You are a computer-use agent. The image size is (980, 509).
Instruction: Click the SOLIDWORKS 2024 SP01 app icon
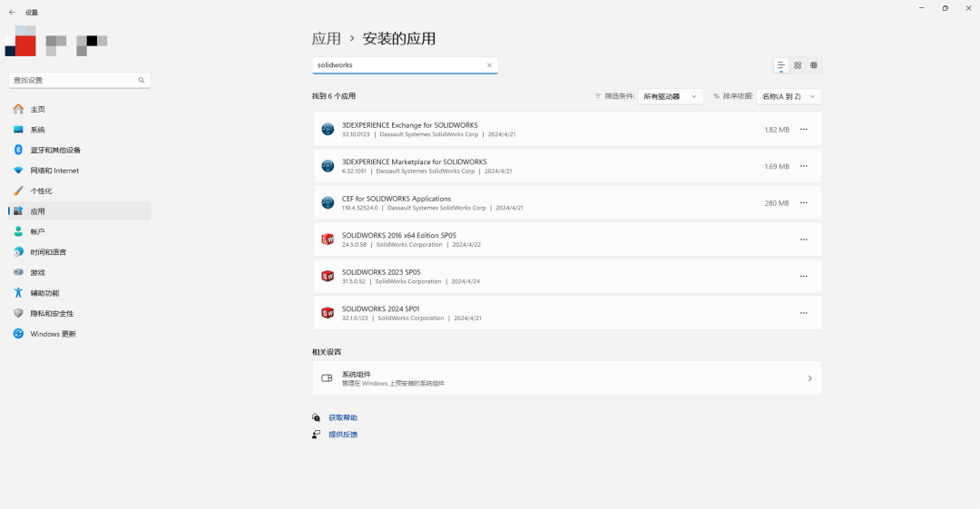(x=328, y=313)
